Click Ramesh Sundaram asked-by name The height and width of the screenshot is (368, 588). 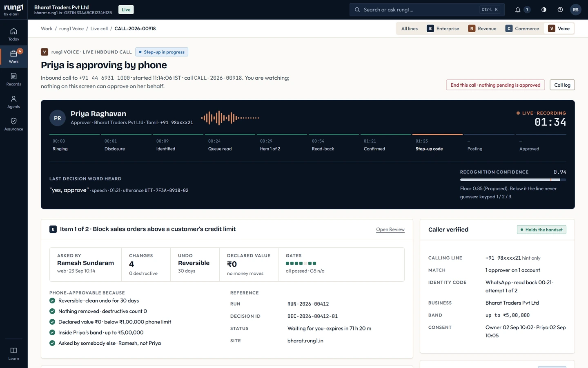tap(85, 263)
